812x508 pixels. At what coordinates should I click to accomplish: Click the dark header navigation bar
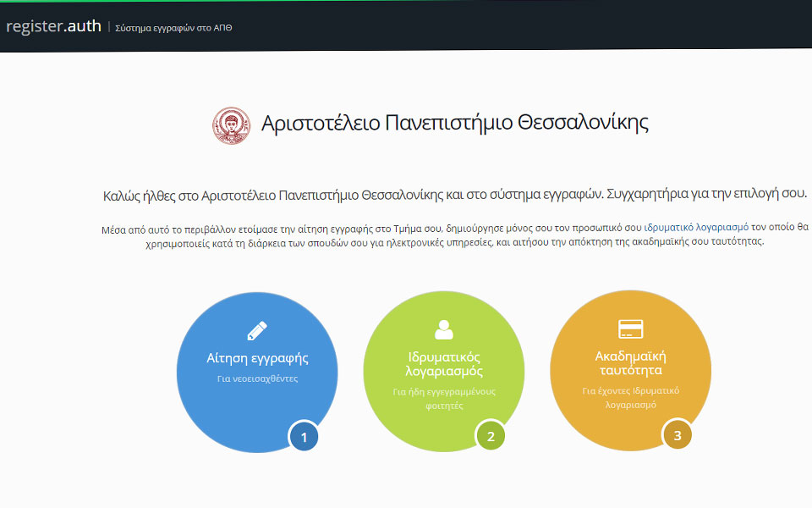pyautogui.click(x=507, y=26)
